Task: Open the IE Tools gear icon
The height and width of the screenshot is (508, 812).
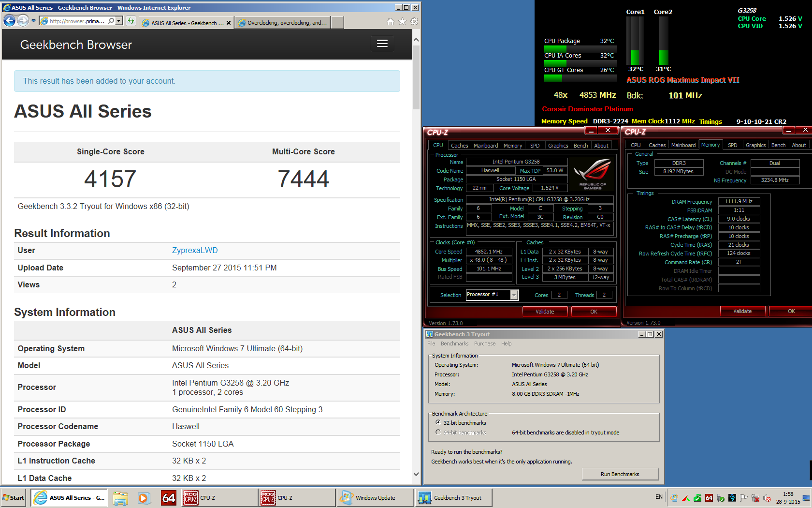Action: [x=414, y=21]
